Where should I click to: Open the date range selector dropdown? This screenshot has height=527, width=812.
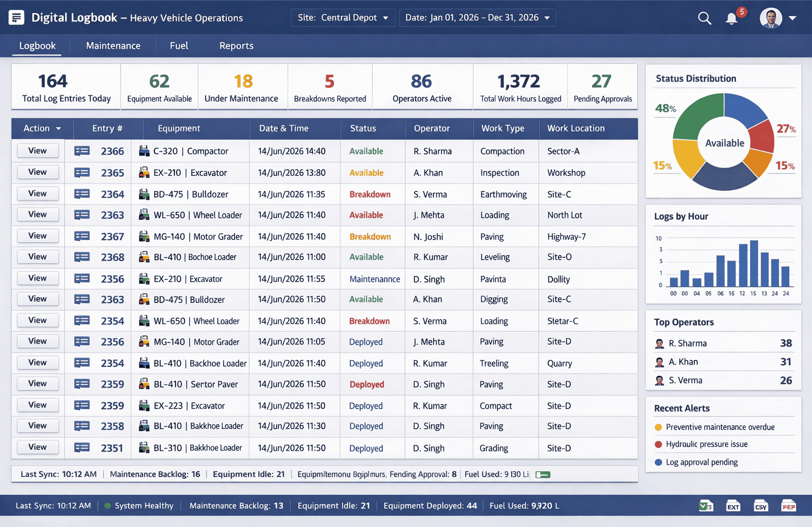(477, 17)
